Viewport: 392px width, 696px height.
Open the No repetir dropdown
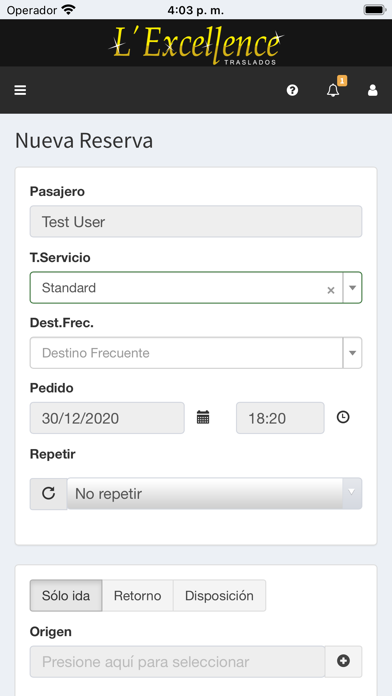pos(214,493)
